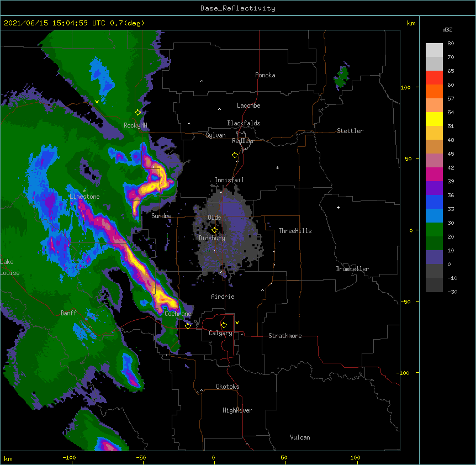Click the 100 km tick on vertical axis
The height and width of the screenshot is (465, 476).
pos(405,87)
